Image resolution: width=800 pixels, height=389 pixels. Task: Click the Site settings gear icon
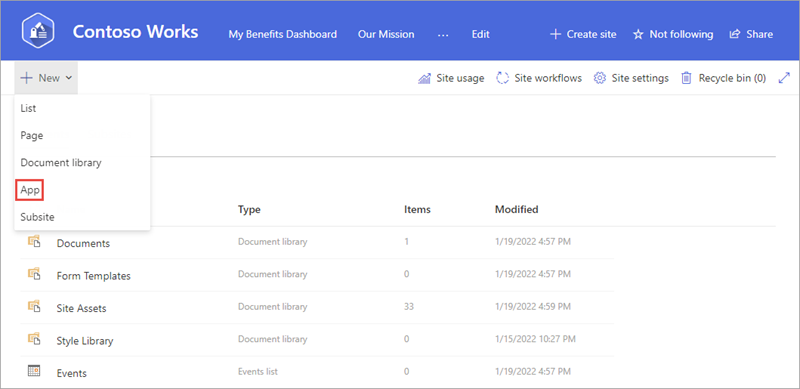tap(599, 78)
